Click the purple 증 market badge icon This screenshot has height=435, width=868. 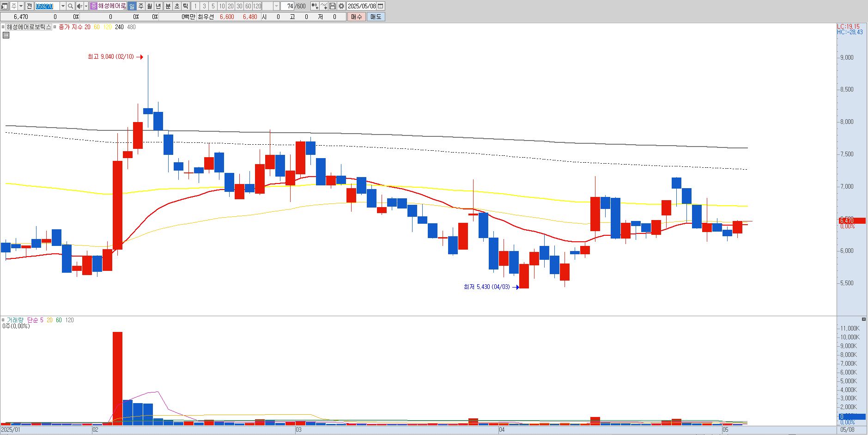94,6
